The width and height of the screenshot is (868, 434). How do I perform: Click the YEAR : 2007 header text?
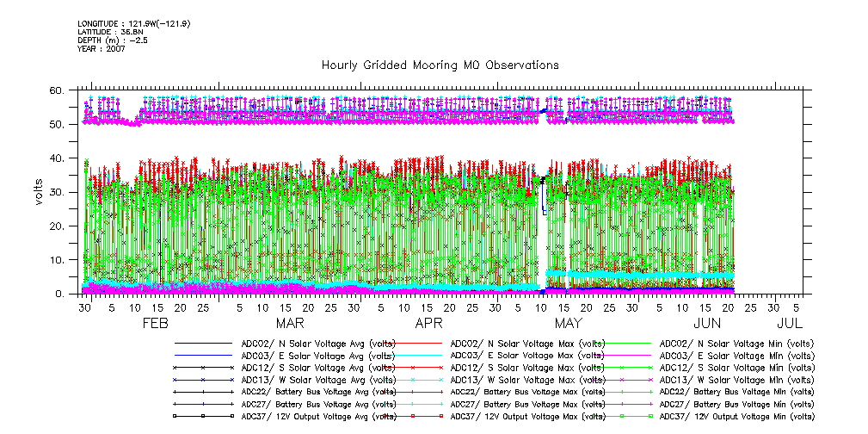point(102,49)
